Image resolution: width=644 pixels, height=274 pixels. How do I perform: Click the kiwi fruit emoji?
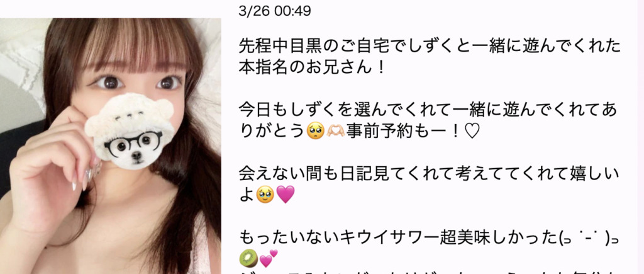click(x=248, y=258)
